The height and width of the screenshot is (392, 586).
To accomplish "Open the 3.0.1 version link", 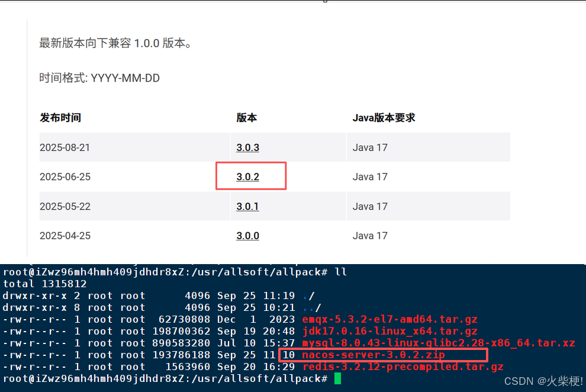I will tap(247, 206).
